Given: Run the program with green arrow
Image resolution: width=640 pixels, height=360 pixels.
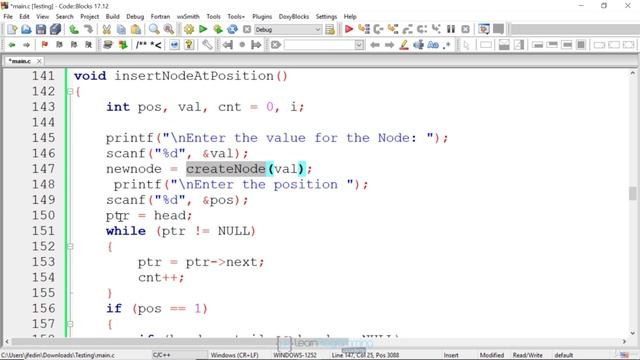Looking at the screenshot, I should [x=203, y=29].
